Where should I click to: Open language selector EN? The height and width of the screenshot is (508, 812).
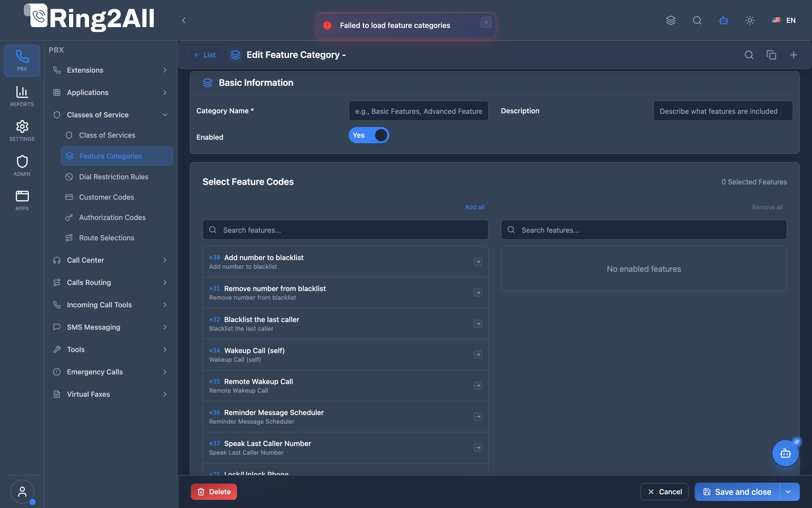pos(784,20)
